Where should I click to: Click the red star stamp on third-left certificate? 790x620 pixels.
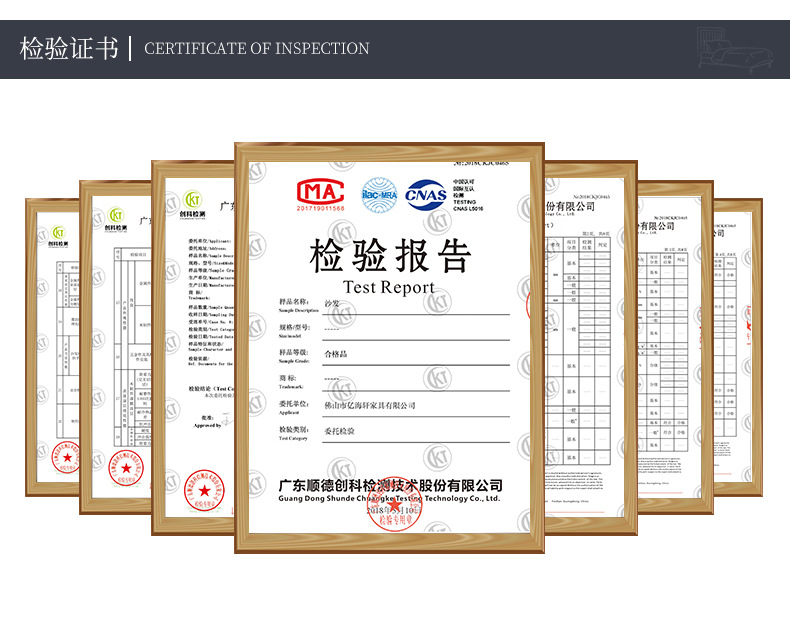[x=204, y=490]
